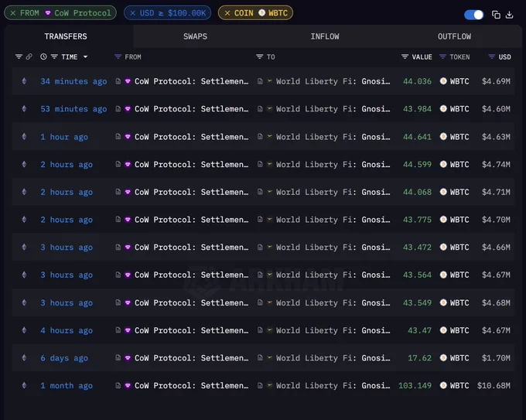Open the USD column filter
The height and width of the screenshot is (420, 526).
tap(492, 56)
